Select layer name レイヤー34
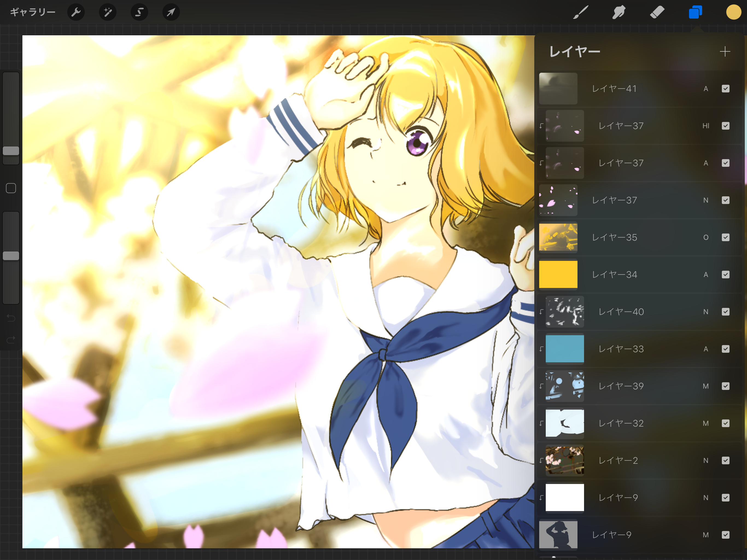747x560 pixels. 614,275
